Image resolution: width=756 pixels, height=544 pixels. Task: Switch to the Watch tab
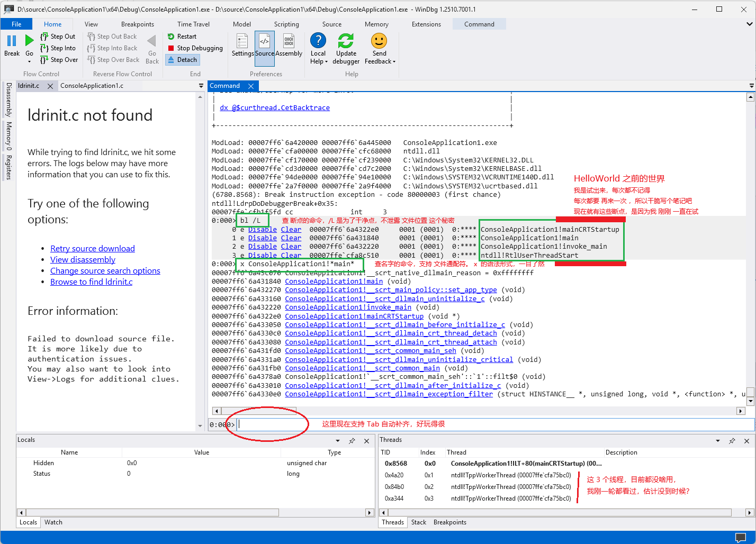pyautogui.click(x=53, y=522)
